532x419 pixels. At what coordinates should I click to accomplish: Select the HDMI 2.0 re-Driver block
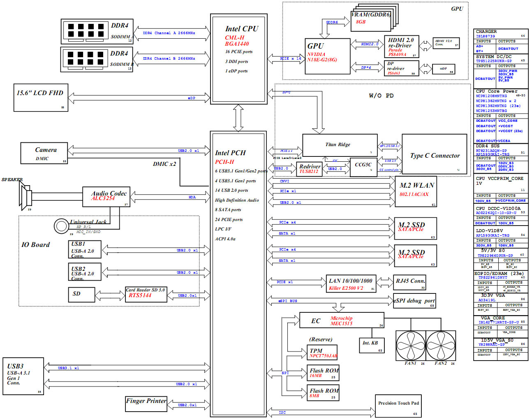(402, 47)
